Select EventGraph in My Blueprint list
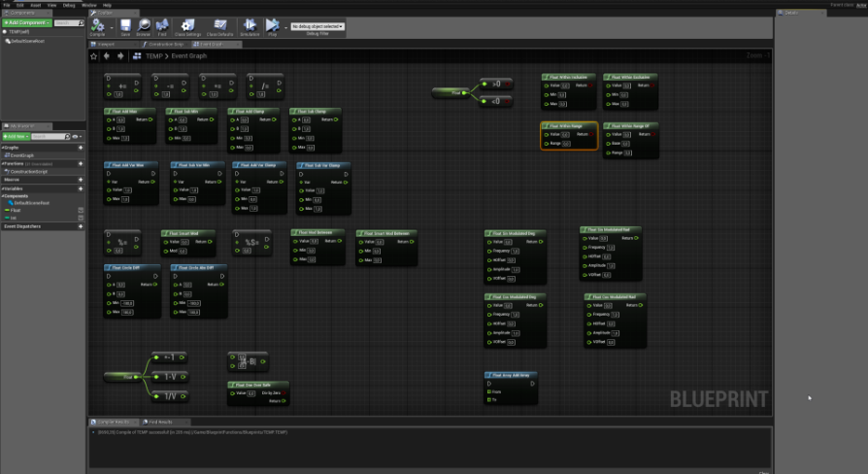The image size is (868, 474). coord(22,155)
